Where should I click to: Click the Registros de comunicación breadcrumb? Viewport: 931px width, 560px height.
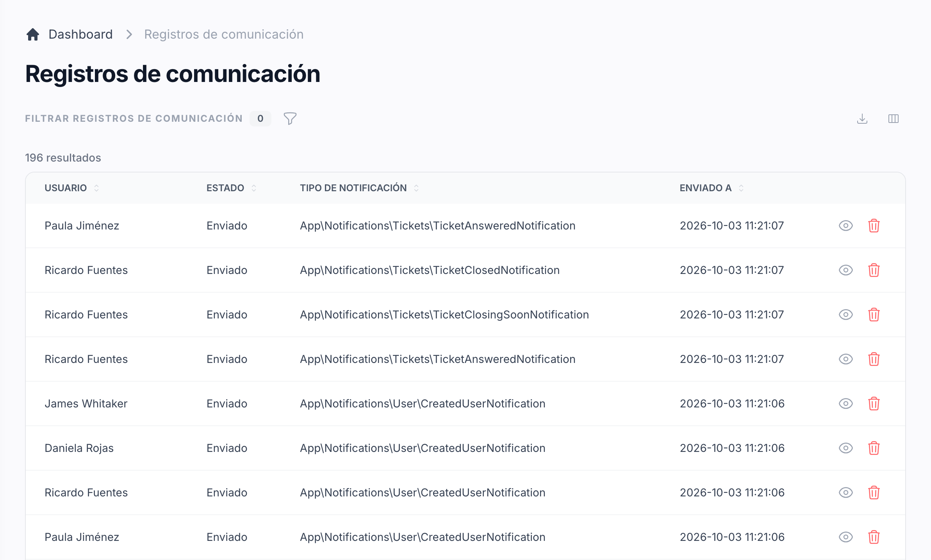click(224, 34)
